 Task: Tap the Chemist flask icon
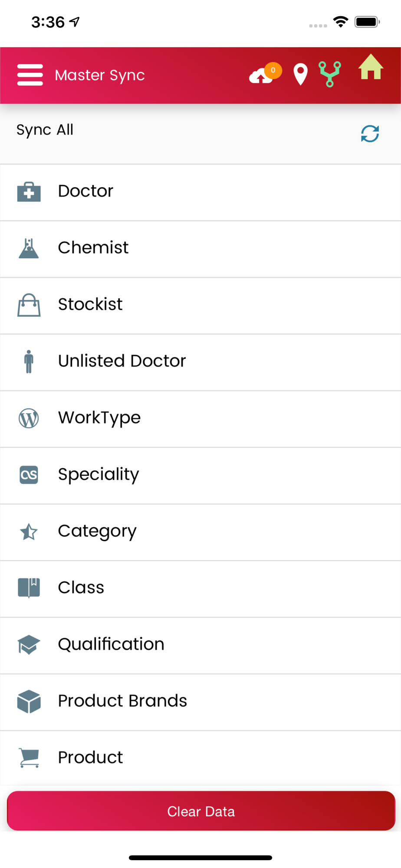click(29, 248)
